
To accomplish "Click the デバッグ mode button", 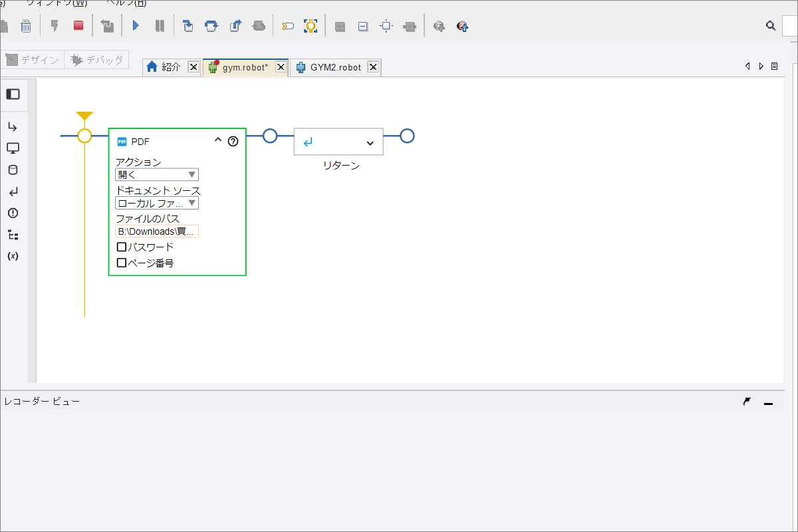I will 97,60.
